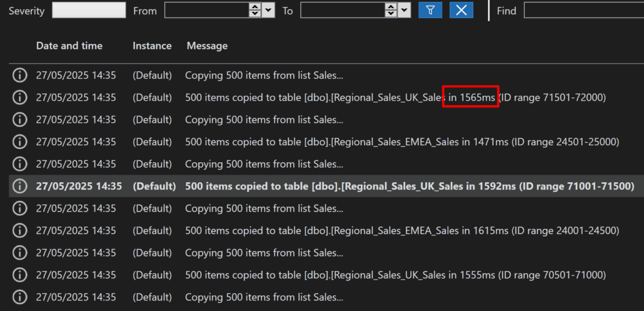Open the Severity filter box

tap(89, 10)
